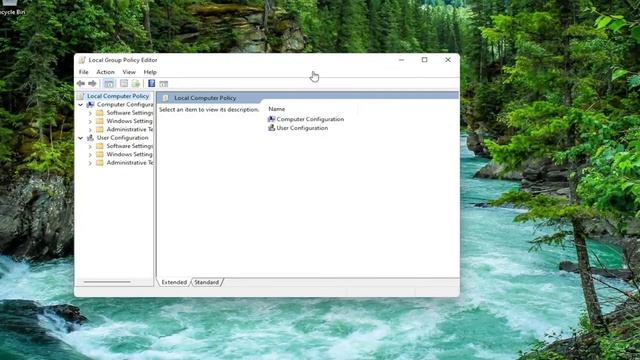Click Software Settings folder icon under User Configuration
The image size is (640, 360).
click(100, 146)
